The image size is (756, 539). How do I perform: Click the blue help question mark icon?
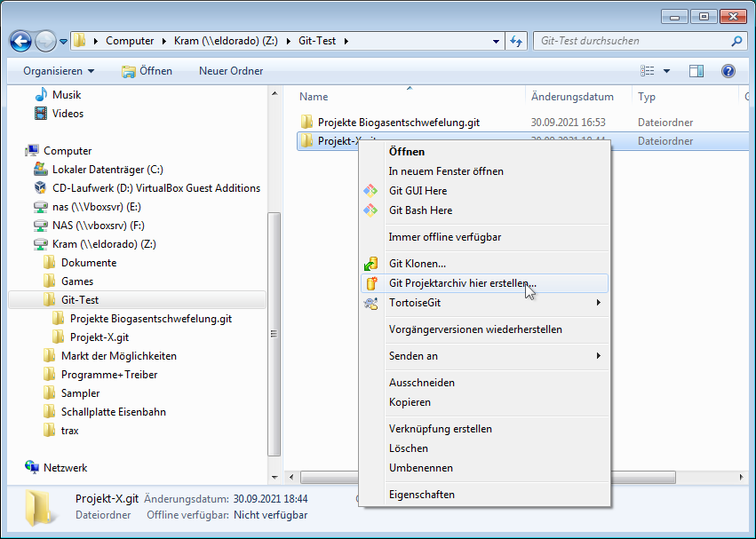(x=728, y=71)
